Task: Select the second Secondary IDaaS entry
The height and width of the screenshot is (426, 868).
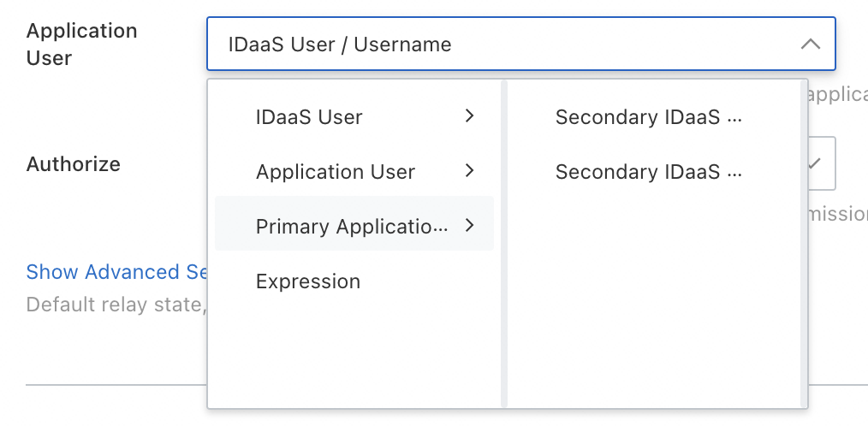Action: (648, 172)
